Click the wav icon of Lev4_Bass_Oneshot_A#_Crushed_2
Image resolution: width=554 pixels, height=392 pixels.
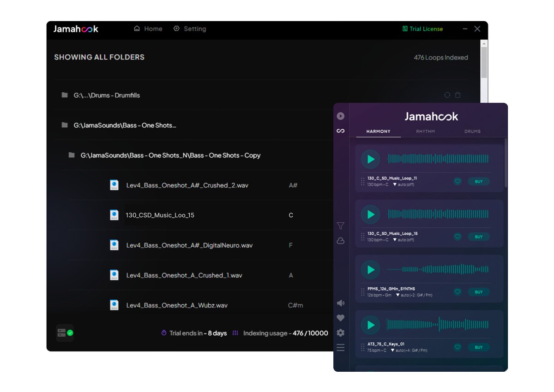[x=114, y=185]
